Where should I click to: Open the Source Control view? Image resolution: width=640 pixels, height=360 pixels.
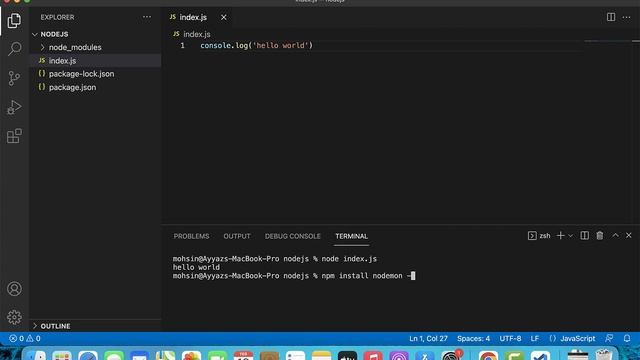pyautogui.click(x=14, y=78)
